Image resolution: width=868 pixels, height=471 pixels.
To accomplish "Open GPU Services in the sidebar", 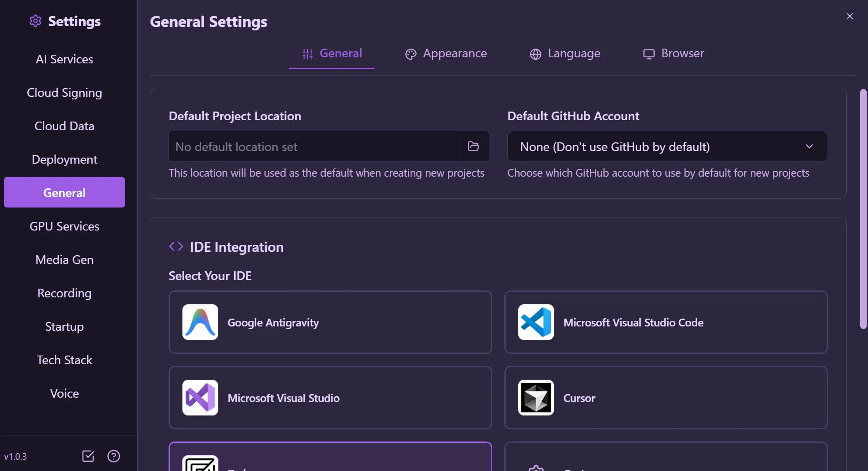I will point(64,226).
